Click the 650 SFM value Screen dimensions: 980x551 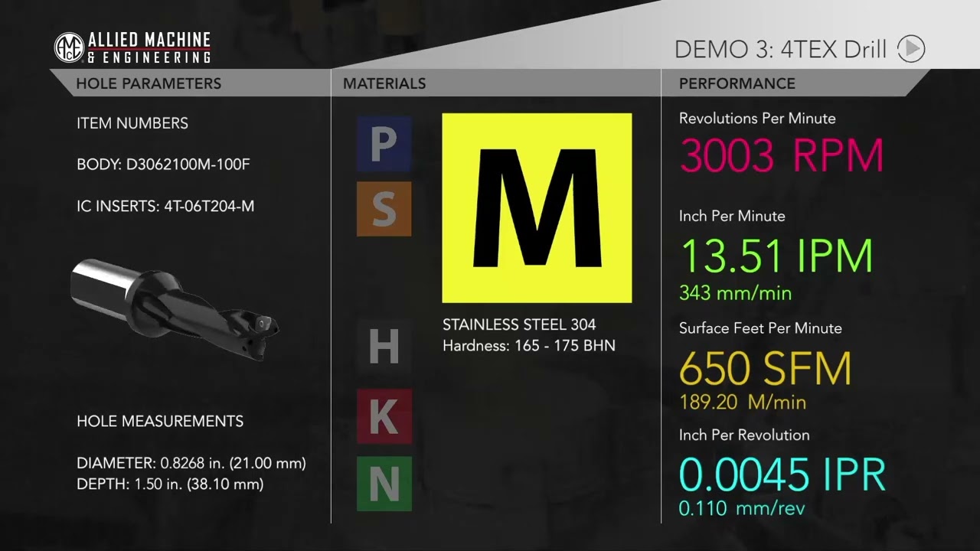click(766, 368)
